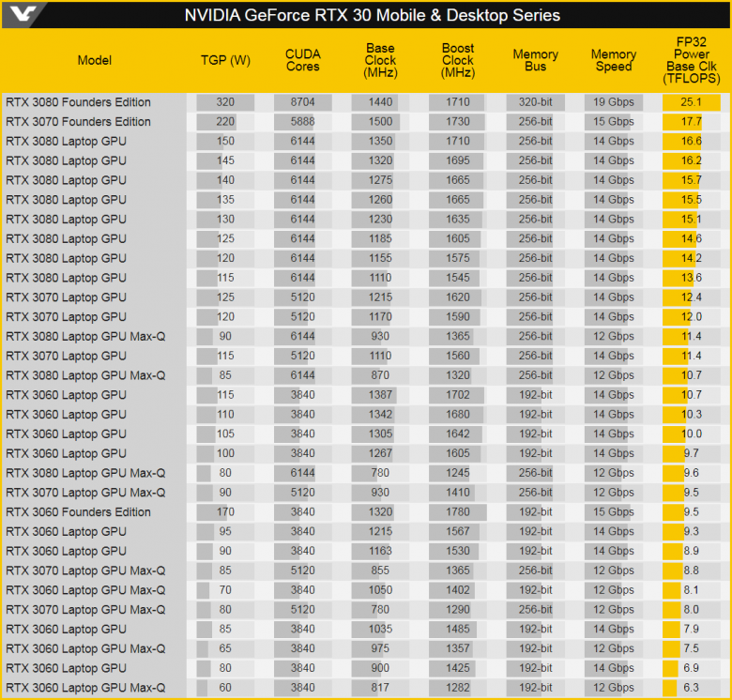
Task: Click the base clock value 870
Action: pos(380,375)
